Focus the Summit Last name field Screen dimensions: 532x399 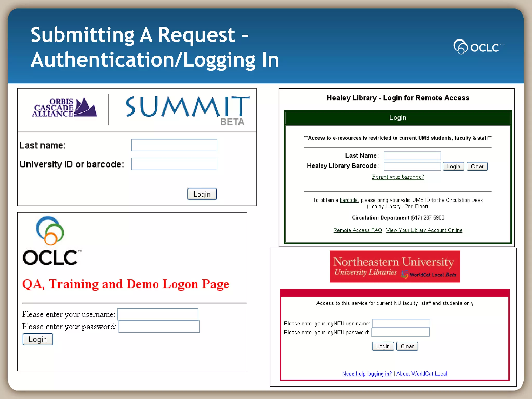[174, 145]
